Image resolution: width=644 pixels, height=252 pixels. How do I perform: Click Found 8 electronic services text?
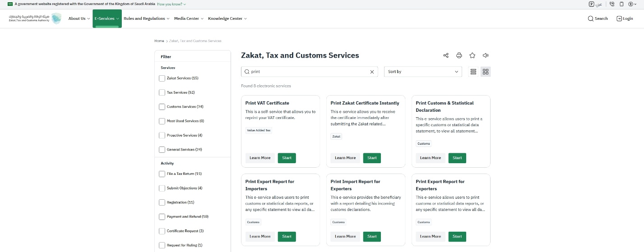266,86
